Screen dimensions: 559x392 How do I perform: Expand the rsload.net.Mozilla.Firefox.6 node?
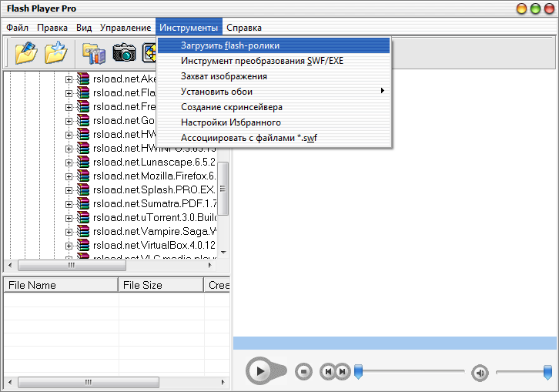click(x=69, y=176)
